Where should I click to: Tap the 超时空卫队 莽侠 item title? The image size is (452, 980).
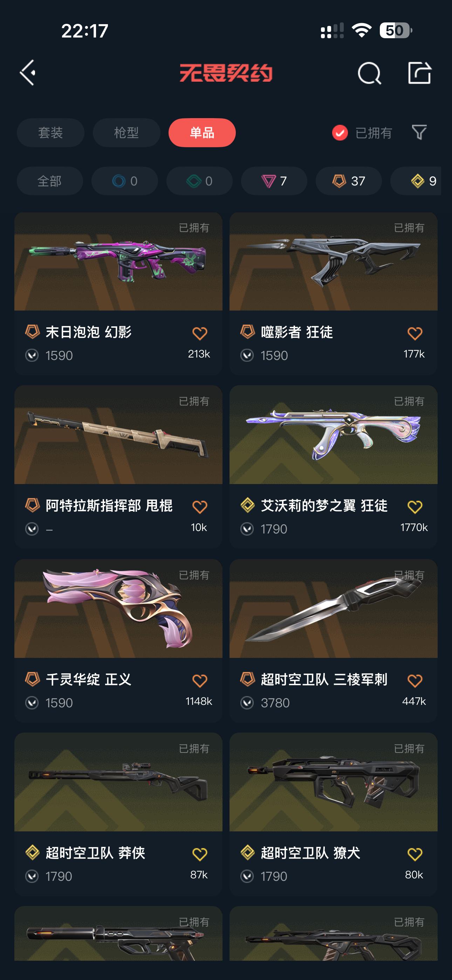click(96, 853)
